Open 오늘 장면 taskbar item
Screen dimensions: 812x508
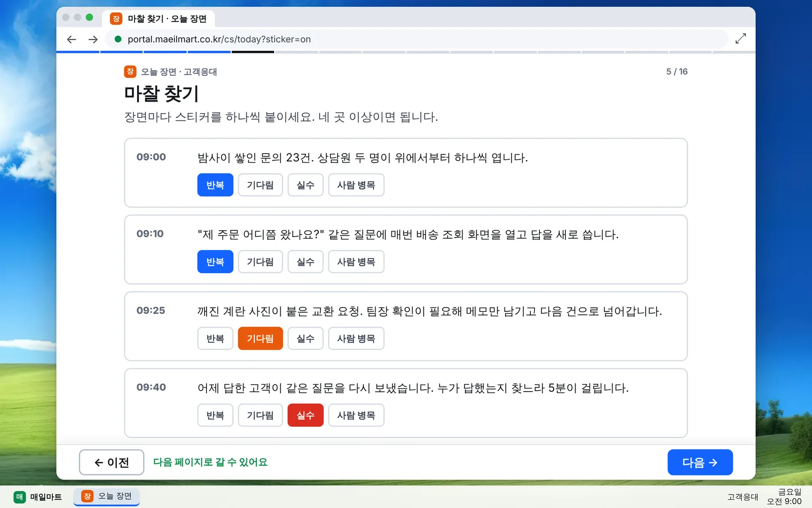click(x=107, y=496)
